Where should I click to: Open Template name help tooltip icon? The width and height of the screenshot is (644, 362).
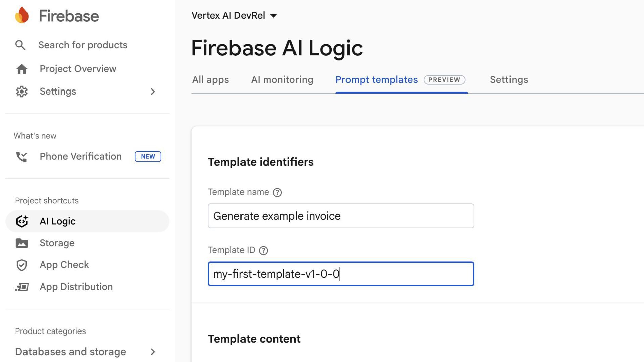tap(277, 192)
